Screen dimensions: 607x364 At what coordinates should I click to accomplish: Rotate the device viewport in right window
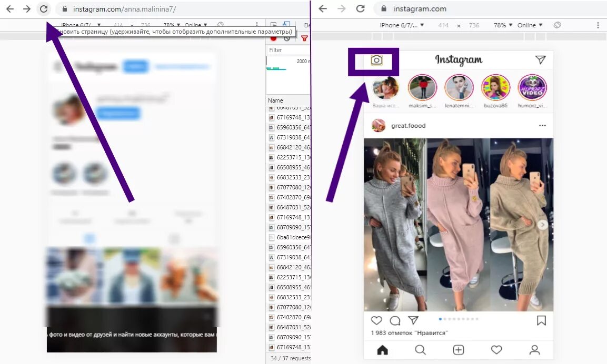tap(557, 25)
